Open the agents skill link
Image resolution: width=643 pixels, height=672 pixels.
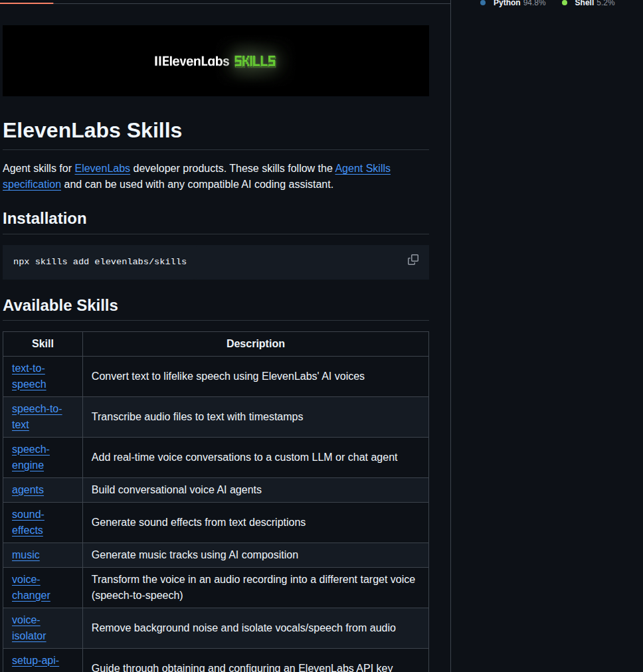pos(28,490)
